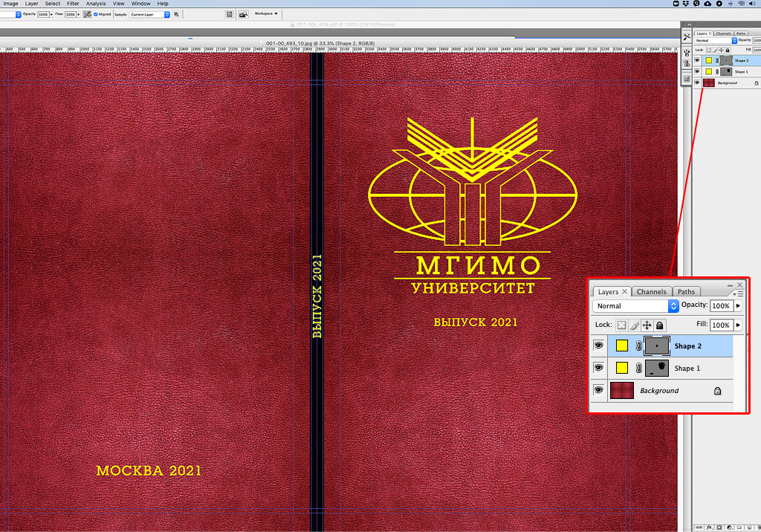The width and height of the screenshot is (761, 532).
Task: Open the Zoom camera icon in the menu bar
Action: pyautogui.click(x=676, y=4)
